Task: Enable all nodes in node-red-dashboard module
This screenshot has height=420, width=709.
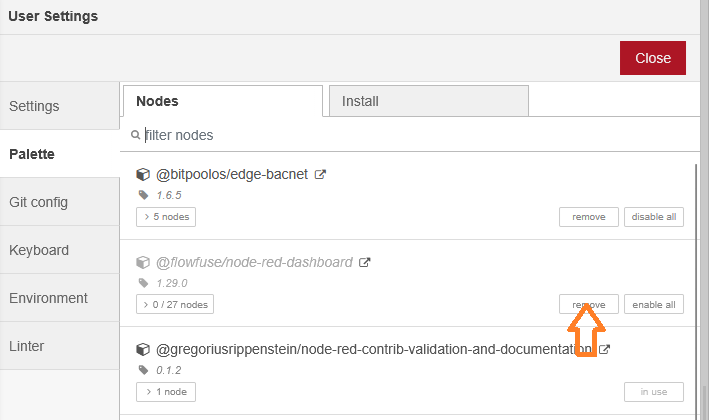Action: [x=653, y=305]
